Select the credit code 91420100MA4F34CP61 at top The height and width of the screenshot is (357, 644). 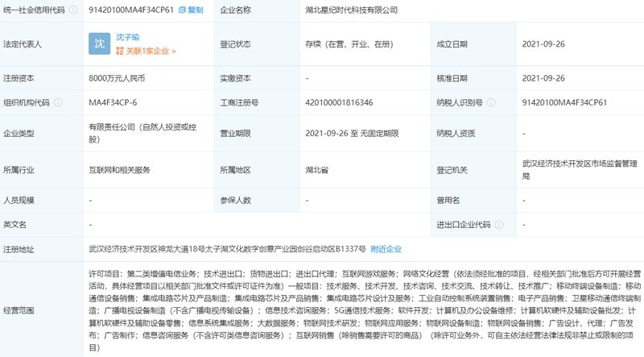131,10
